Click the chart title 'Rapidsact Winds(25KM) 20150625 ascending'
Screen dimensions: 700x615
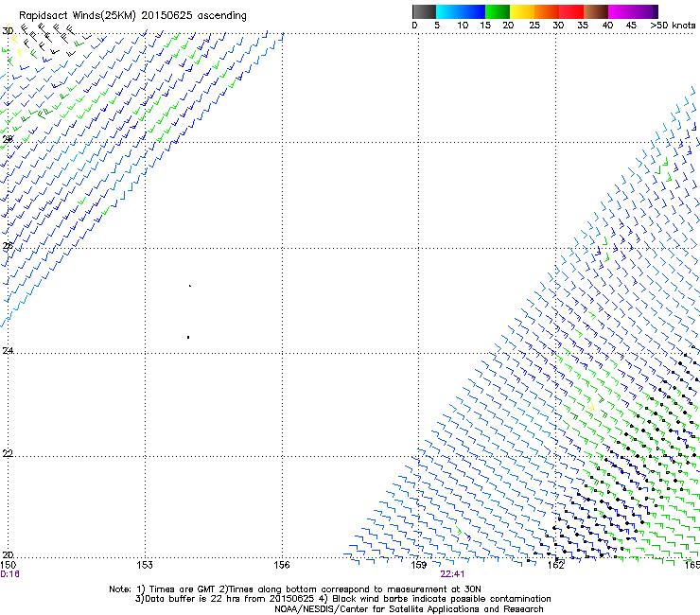coord(132,16)
